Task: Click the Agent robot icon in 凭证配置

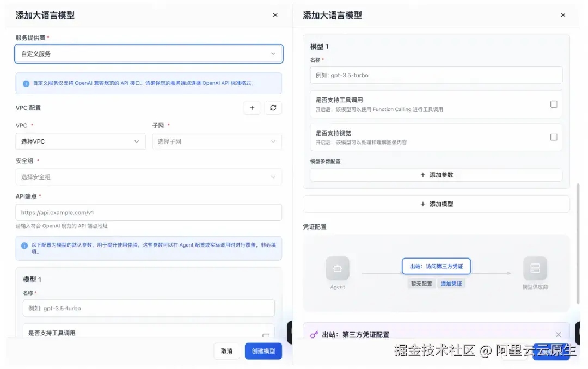Action: (337, 268)
